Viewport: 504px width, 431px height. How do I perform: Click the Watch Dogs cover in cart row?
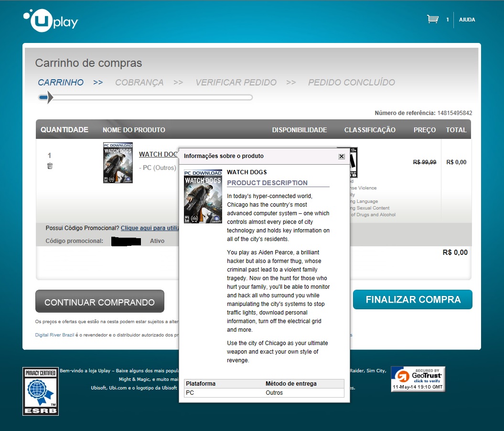click(118, 163)
